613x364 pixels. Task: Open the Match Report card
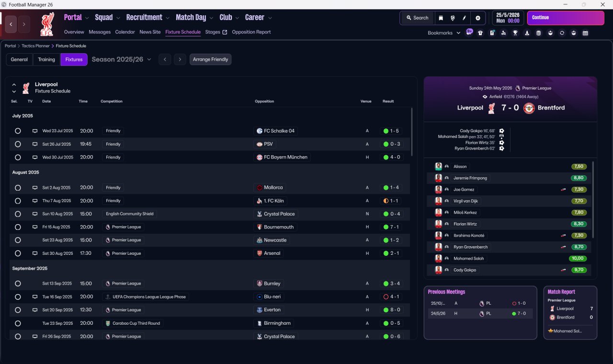pos(570,313)
